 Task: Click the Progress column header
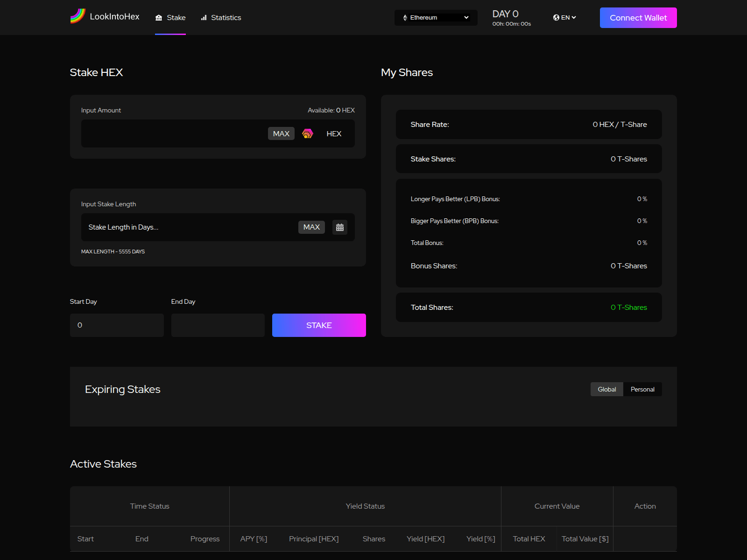(x=205, y=539)
